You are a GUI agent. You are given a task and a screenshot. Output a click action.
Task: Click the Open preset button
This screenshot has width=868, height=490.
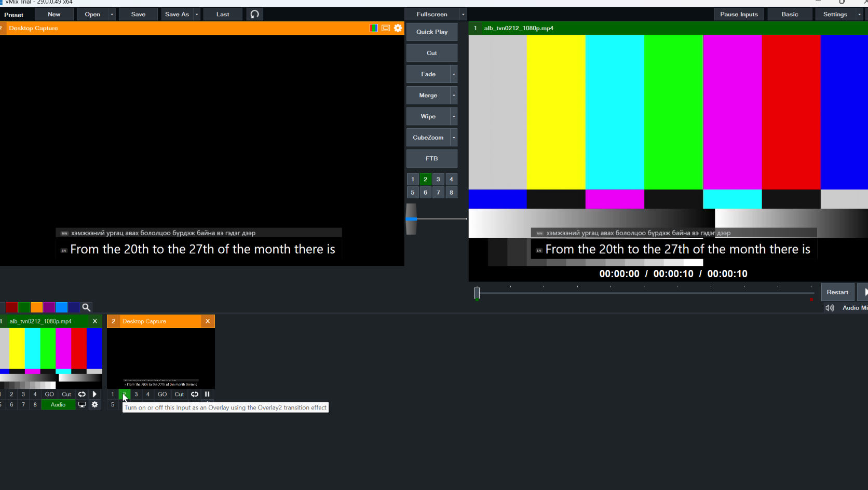pos(92,14)
